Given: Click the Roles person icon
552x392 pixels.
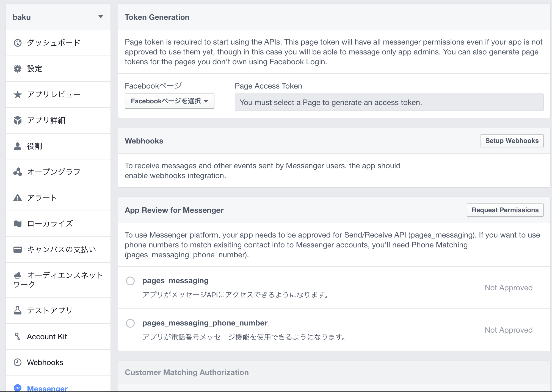Looking at the screenshot, I should coord(18,146).
